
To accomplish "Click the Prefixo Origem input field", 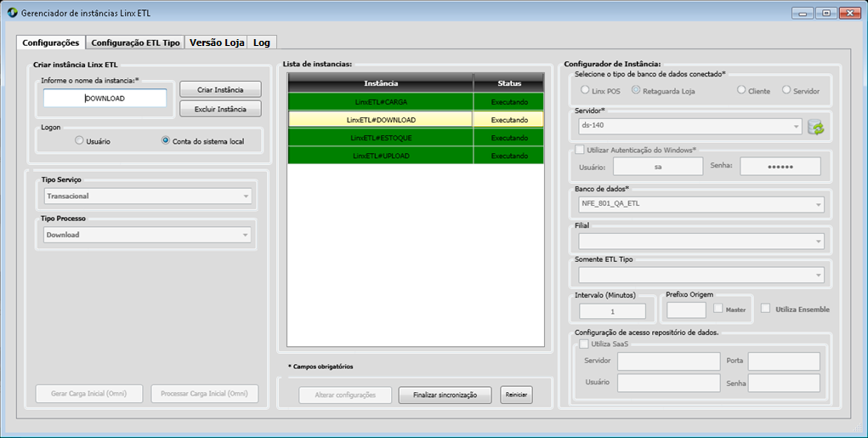I will pyautogui.click(x=686, y=310).
